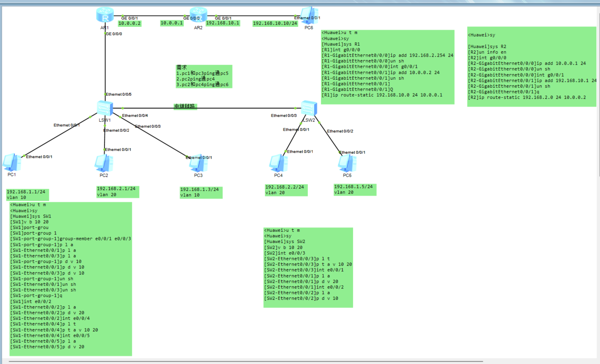Click the R1 configuration text box
The width and height of the screenshot is (600, 364).
(x=388, y=67)
